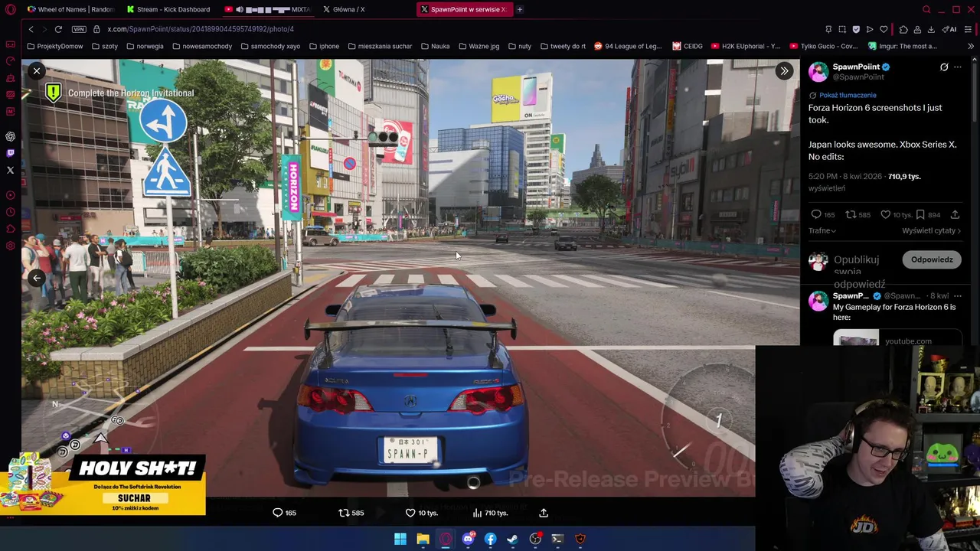Open the three-dot menu on the main tweet
980x551 pixels.
pyautogui.click(x=958, y=67)
